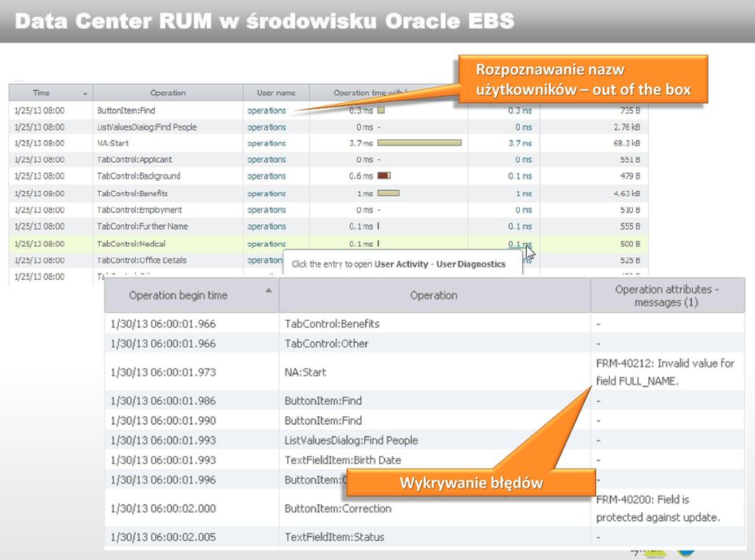Select the TextFieldItem:Birth Date operation
Image resolution: width=755 pixels, height=560 pixels.
pyautogui.click(x=343, y=460)
